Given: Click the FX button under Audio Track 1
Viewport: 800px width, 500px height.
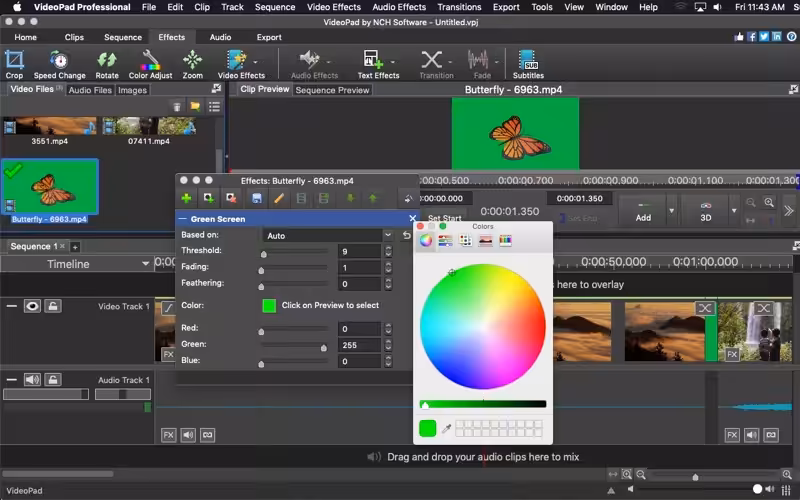Looking at the screenshot, I should click(168, 435).
